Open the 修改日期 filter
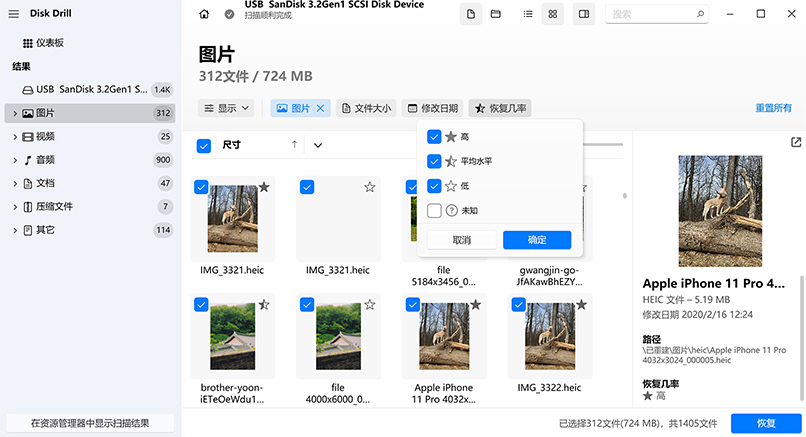 click(433, 108)
